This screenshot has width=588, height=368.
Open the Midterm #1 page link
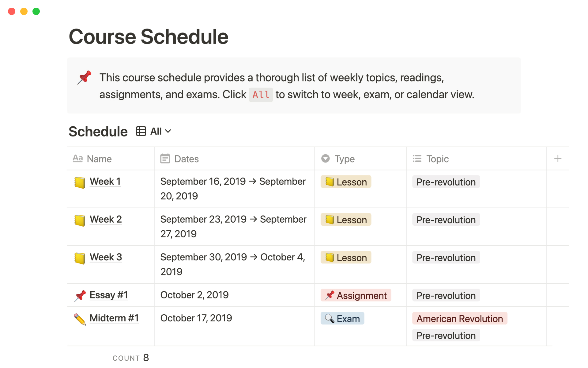coord(114,318)
